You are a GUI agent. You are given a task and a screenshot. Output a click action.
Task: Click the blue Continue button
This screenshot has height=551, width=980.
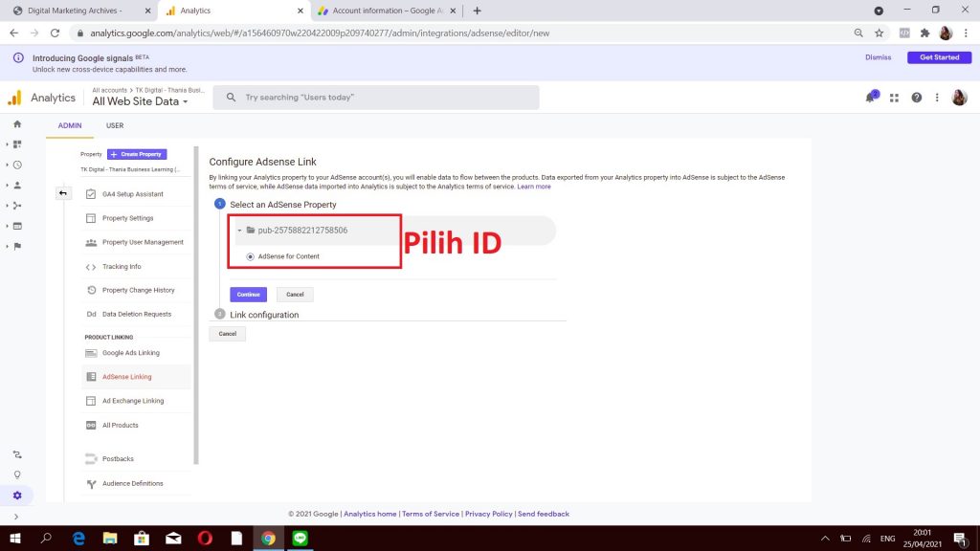[248, 295]
